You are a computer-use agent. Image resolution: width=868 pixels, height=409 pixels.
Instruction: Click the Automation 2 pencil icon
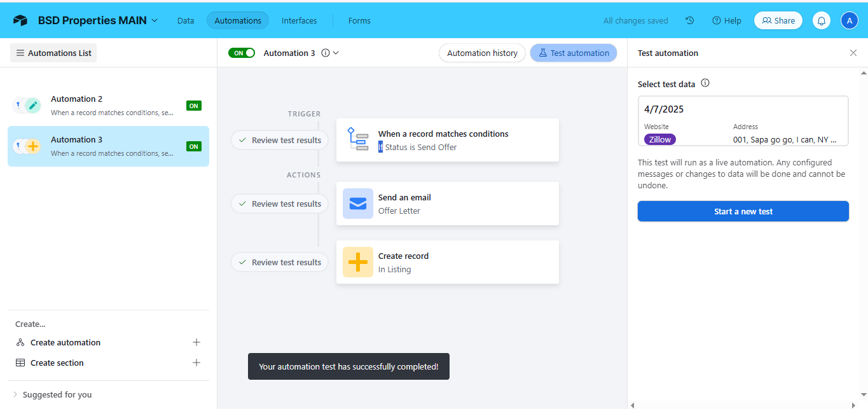click(34, 106)
